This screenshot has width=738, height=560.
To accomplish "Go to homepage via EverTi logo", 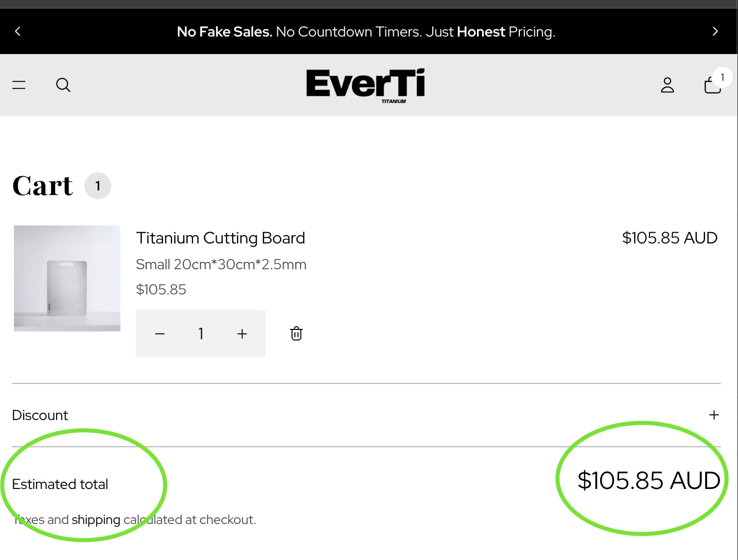I will click(365, 84).
